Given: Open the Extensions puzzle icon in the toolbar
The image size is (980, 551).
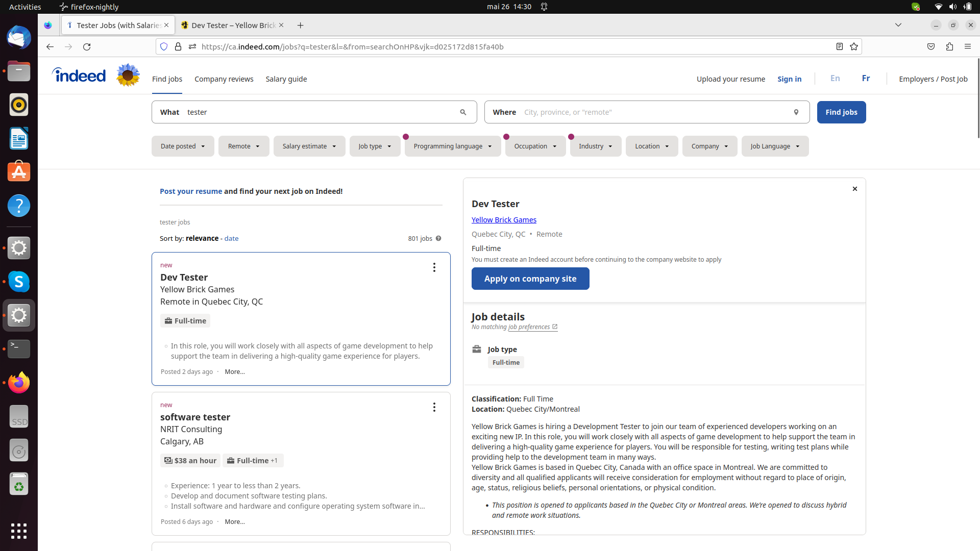Looking at the screenshot, I should click(x=949, y=46).
